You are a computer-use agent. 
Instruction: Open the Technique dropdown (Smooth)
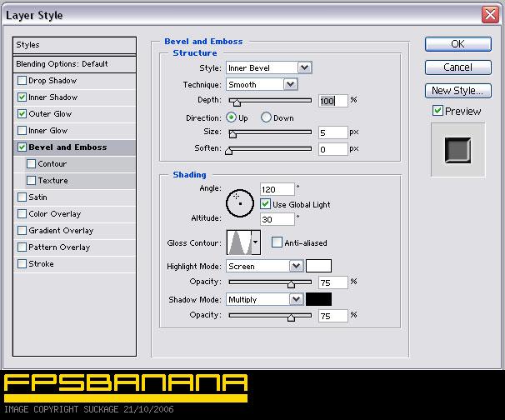click(x=291, y=85)
